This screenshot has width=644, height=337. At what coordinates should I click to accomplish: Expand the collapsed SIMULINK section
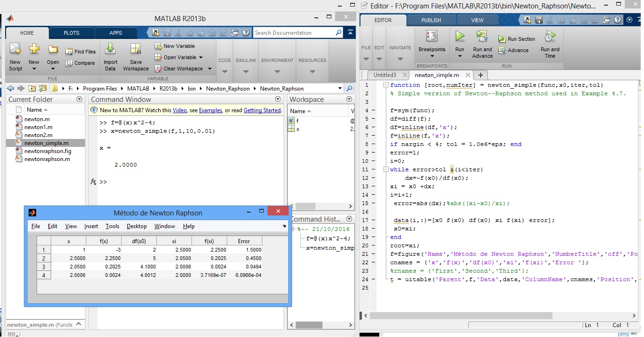(x=246, y=72)
